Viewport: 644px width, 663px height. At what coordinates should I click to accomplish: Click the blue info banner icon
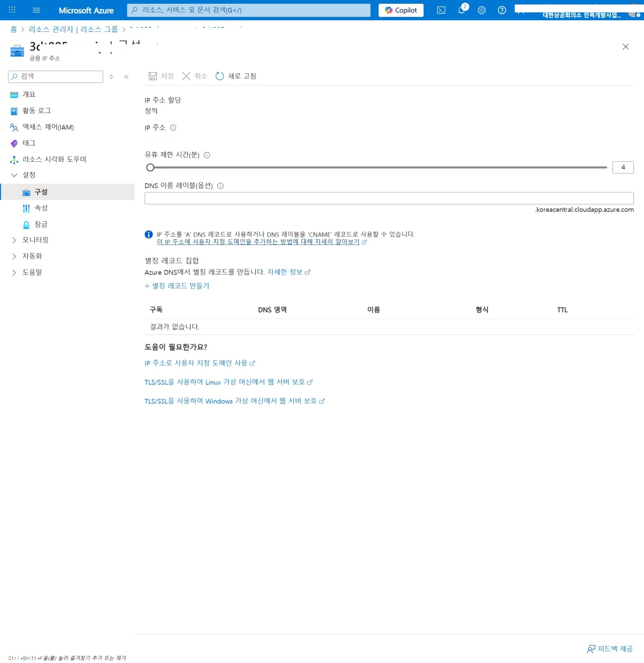pos(149,235)
